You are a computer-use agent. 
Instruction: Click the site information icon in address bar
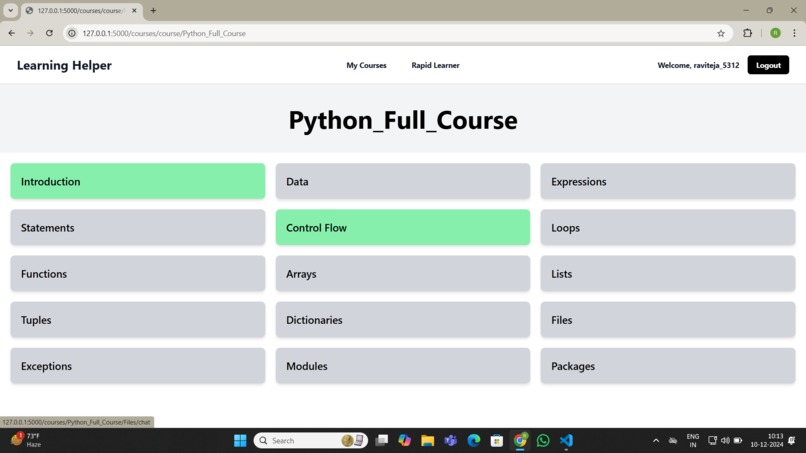(72, 33)
